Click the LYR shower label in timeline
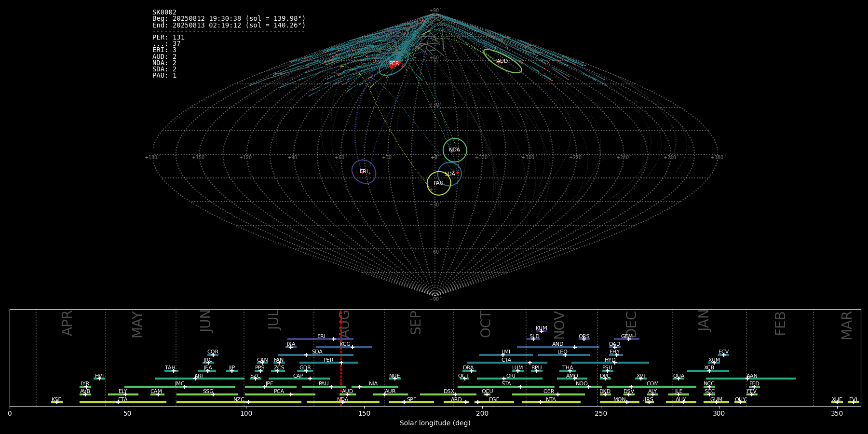The image size is (868, 434). (85, 384)
